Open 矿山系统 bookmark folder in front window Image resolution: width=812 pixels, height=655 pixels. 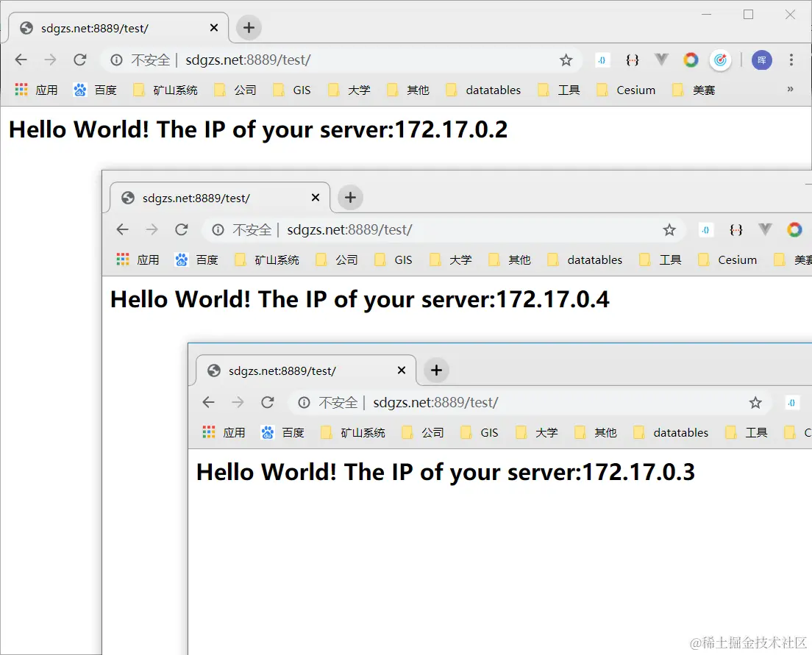(352, 432)
